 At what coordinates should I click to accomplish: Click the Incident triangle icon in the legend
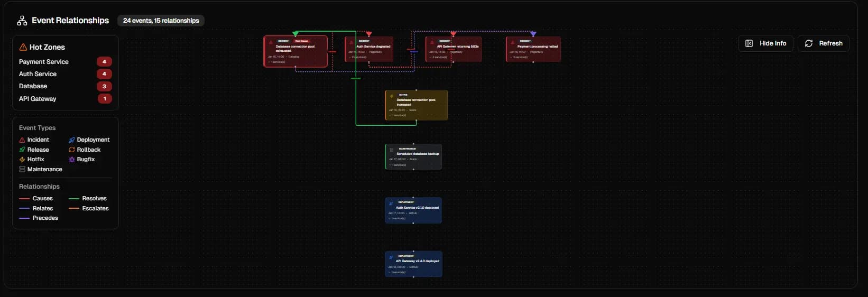(22, 140)
